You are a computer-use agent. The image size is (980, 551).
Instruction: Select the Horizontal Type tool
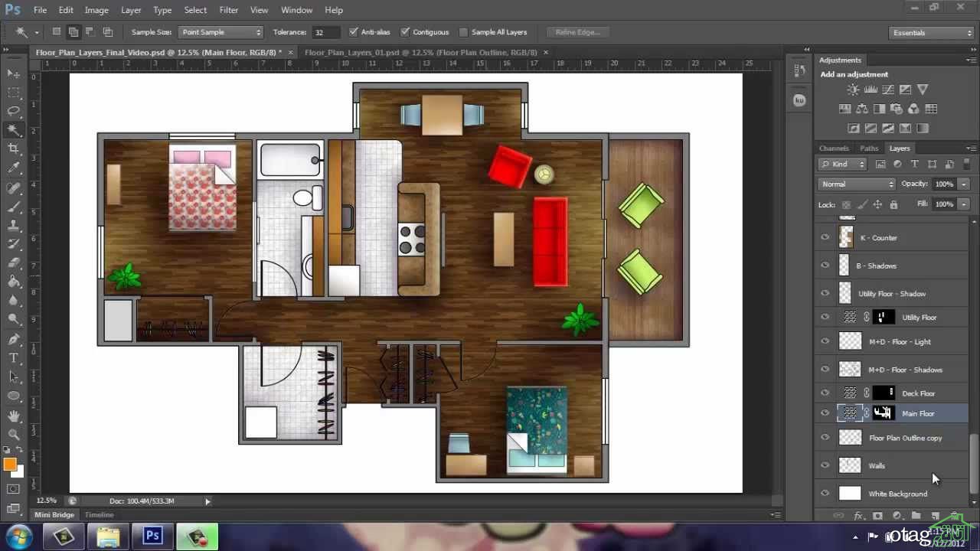(14, 358)
